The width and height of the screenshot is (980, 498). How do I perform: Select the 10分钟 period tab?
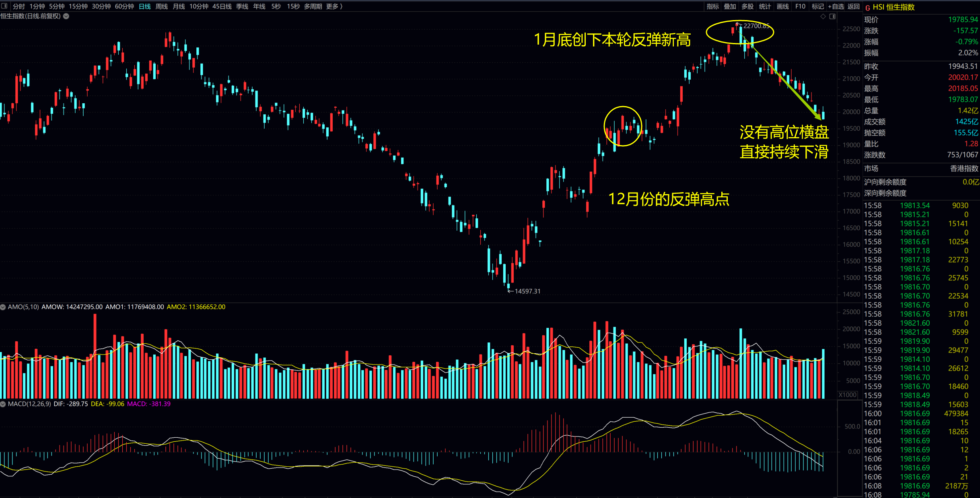click(199, 6)
